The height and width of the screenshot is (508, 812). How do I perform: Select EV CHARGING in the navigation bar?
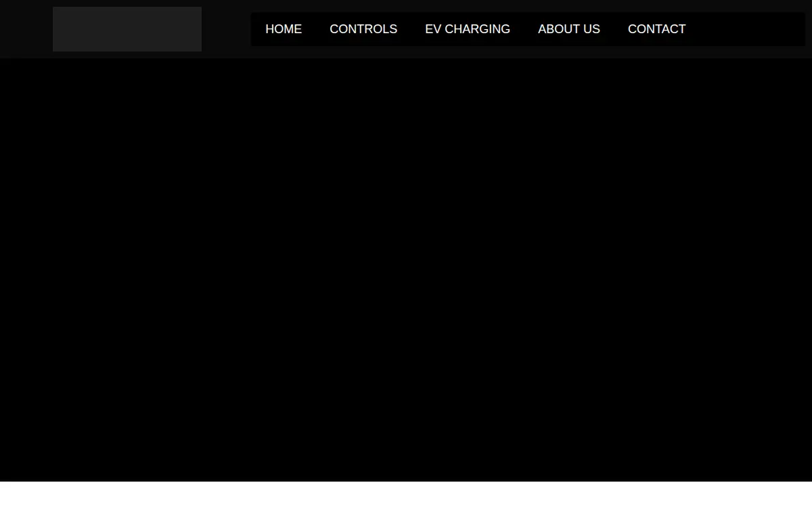point(468,29)
